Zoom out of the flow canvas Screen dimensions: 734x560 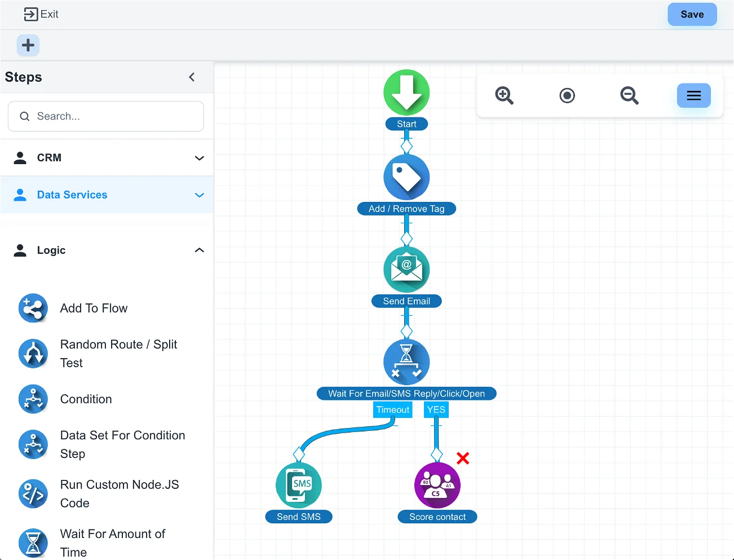[629, 96]
